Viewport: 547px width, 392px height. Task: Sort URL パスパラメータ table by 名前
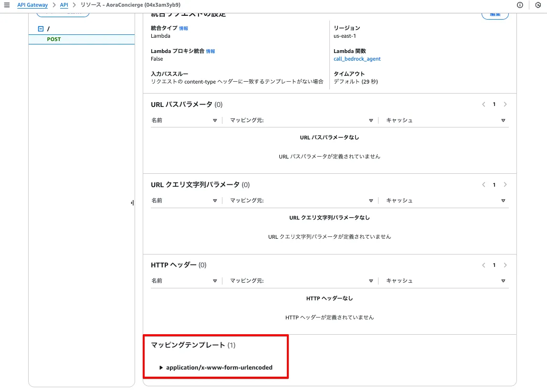tap(215, 120)
